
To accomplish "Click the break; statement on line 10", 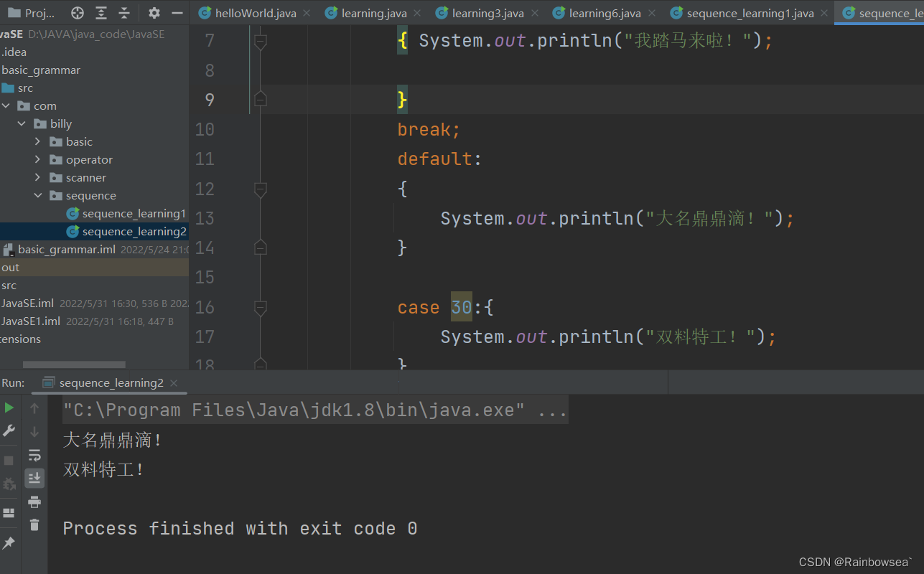I will pyautogui.click(x=429, y=129).
